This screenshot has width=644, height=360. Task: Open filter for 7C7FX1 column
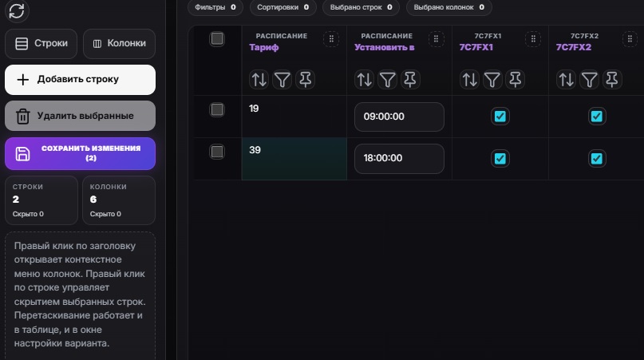click(492, 79)
